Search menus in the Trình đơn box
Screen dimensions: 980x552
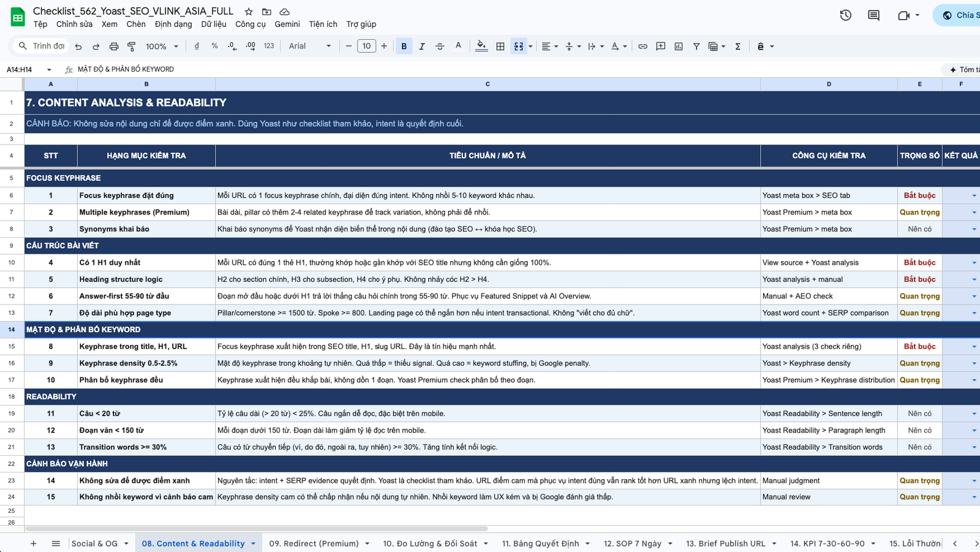pos(41,46)
